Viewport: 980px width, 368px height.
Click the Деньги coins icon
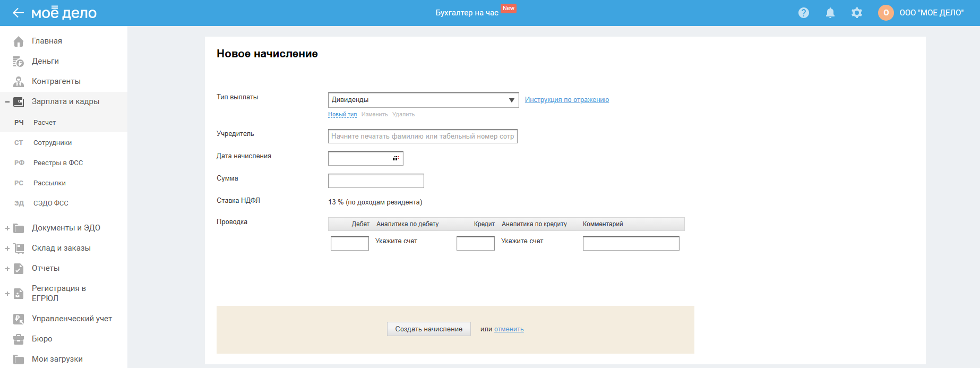coord(19,62)
